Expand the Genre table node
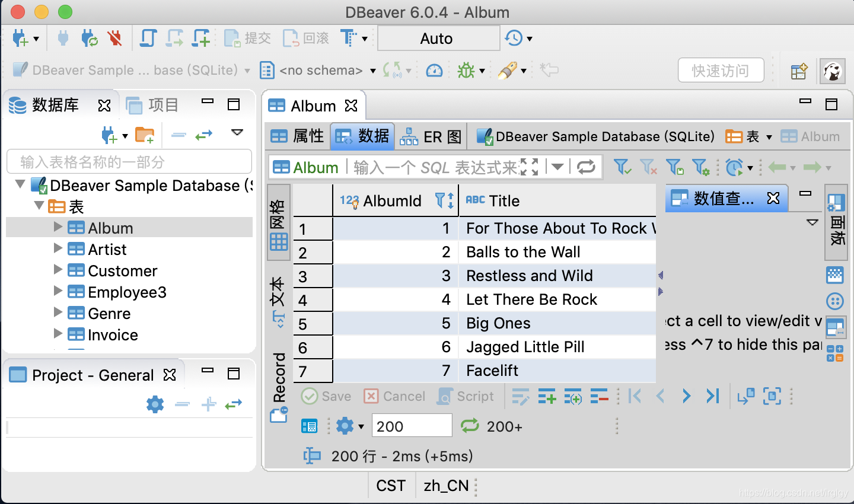 (x=58, y=312)
